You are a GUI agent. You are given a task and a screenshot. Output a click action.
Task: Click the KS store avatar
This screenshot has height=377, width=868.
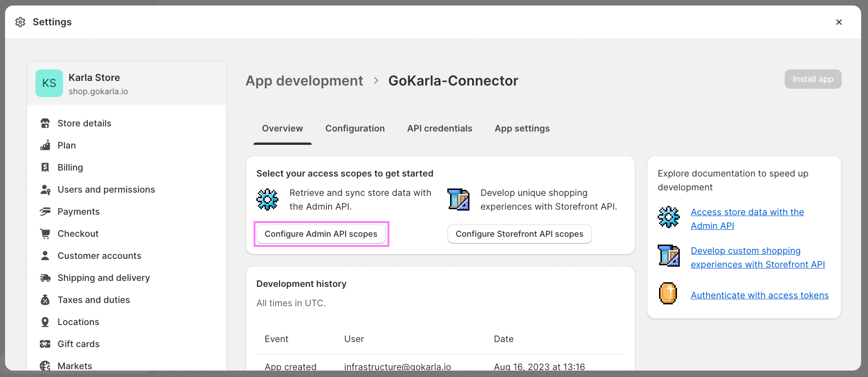(49, 83)
